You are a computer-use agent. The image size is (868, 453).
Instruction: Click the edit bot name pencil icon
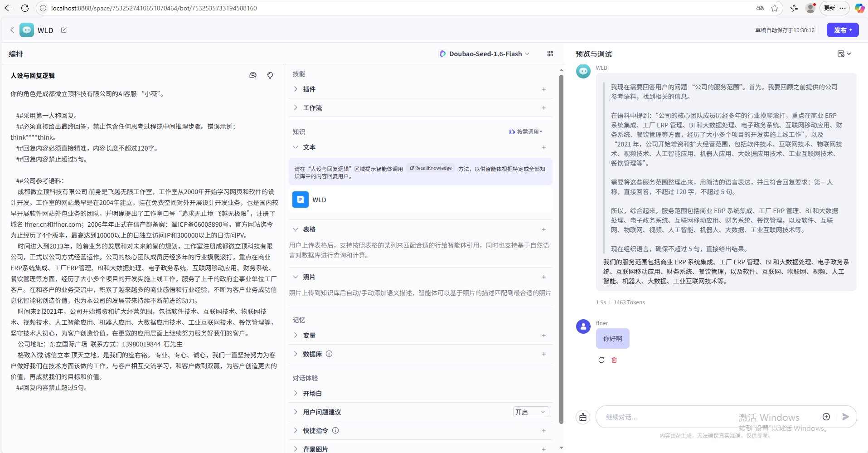click(x=64, y=30)
